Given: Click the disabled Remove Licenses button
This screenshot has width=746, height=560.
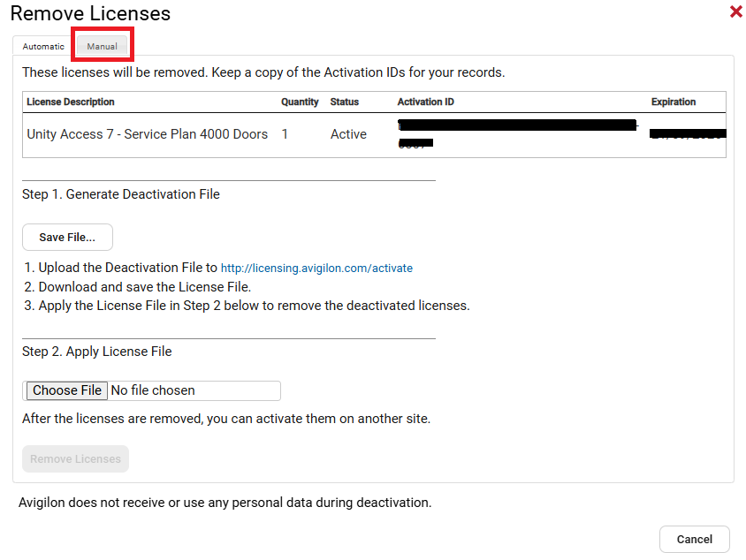Looking at the screenshot, I should 75,458.
